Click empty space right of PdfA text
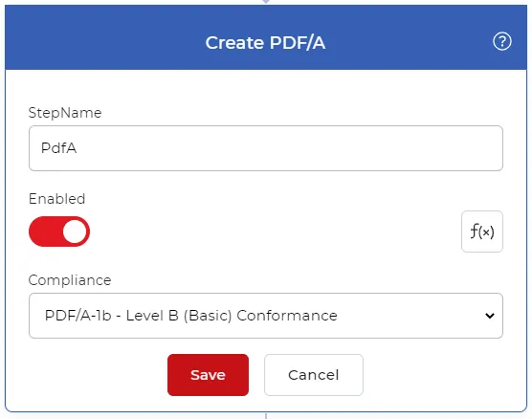532x419 pixels. point(288,148)
